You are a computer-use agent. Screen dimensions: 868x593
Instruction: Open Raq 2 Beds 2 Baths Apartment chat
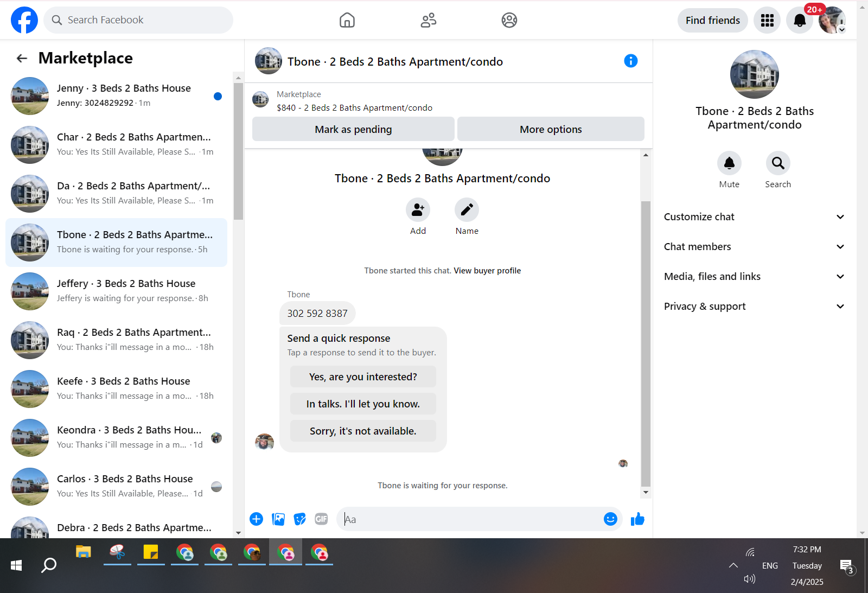pyautogui.click(x=117, y=340)
